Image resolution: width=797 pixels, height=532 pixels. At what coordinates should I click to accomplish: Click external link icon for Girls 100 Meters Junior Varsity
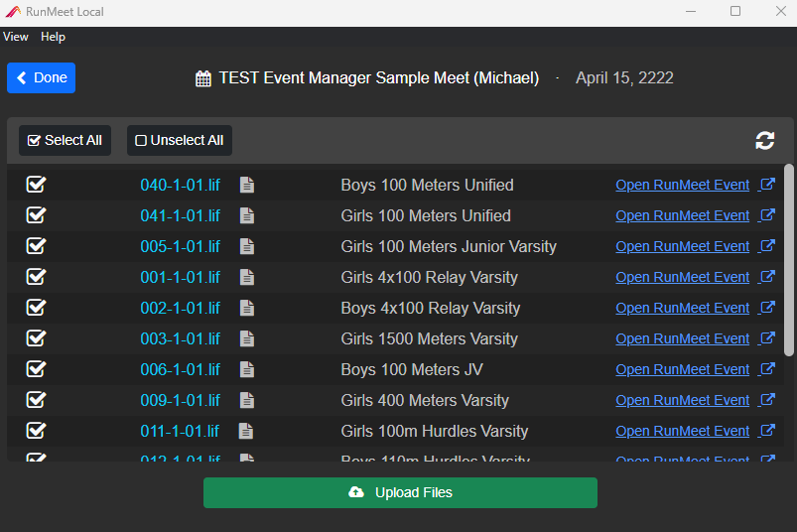[767, 245]
